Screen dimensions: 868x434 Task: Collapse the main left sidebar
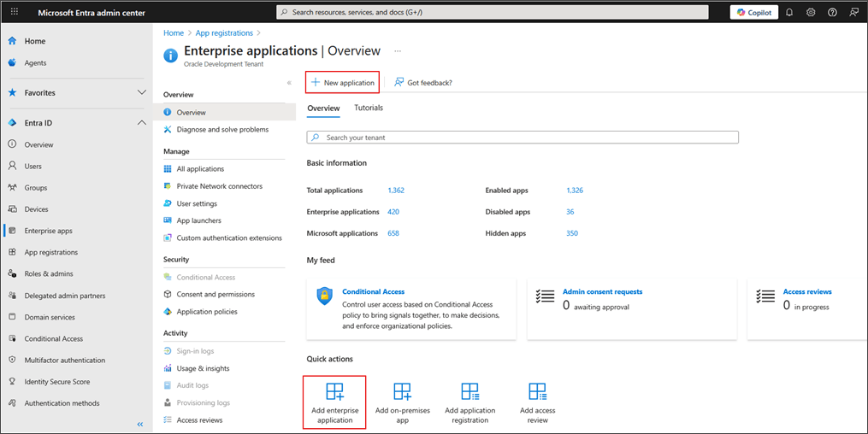click(140, 424)
